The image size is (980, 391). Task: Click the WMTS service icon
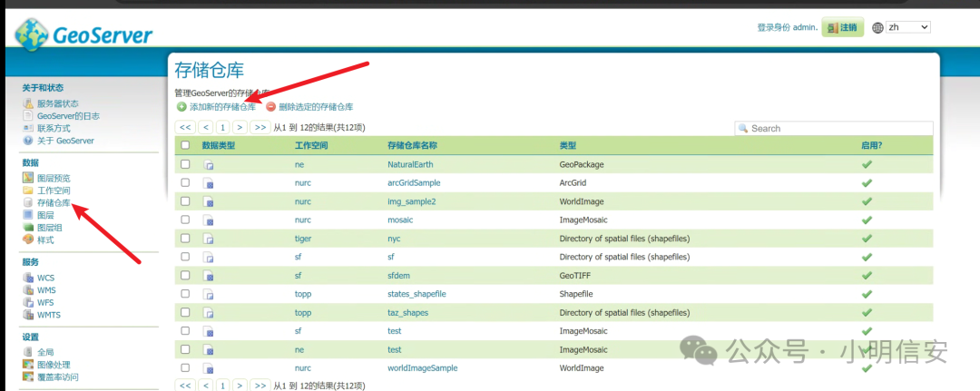28,315
